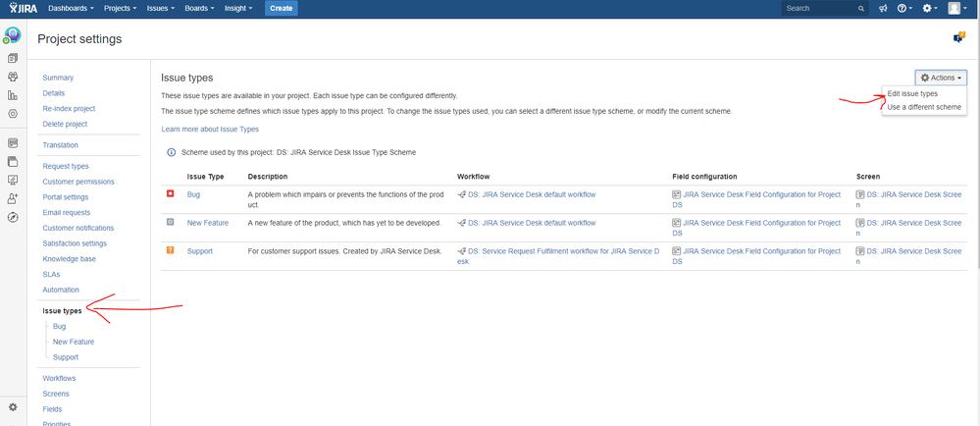
Task: Open New Feature row's Screen link
Action: point(909,228)
